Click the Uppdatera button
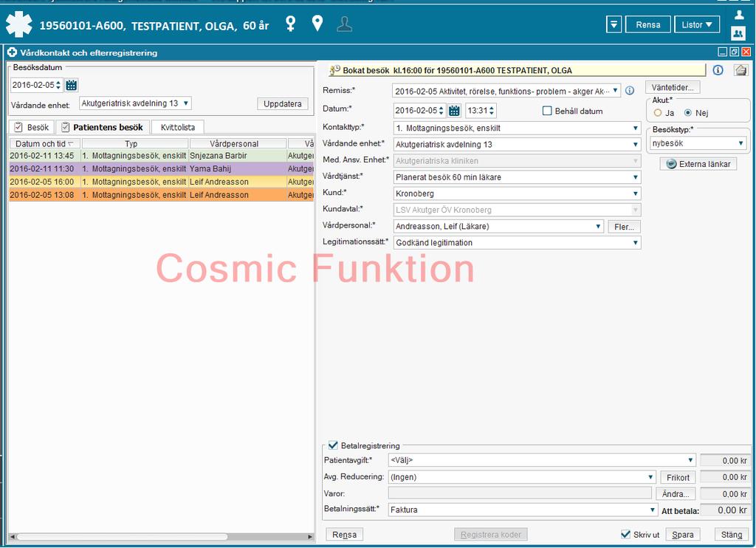The height and width of the screenshot is (548, 756). point(283,103)
